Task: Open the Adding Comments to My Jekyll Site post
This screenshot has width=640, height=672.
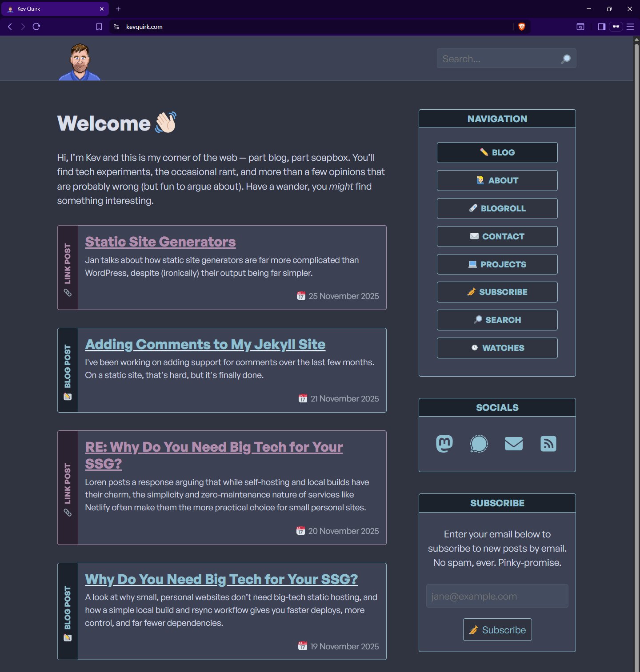Action: pos(205,345)
